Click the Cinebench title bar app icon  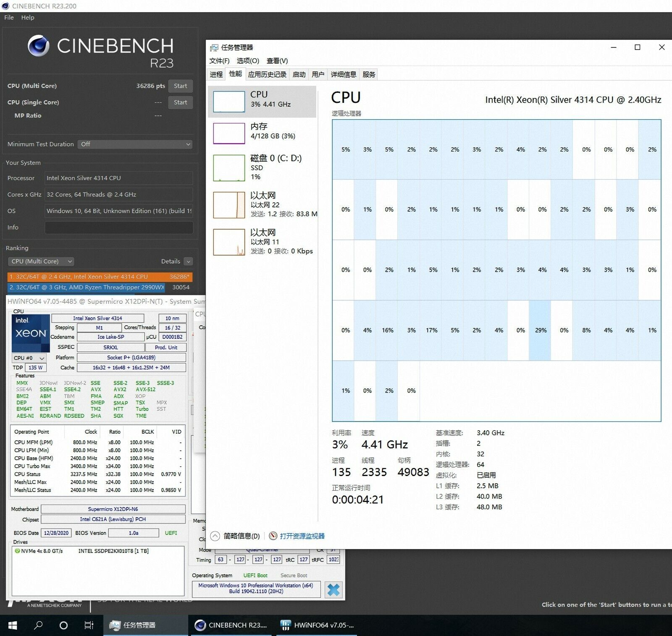point(5,6)
